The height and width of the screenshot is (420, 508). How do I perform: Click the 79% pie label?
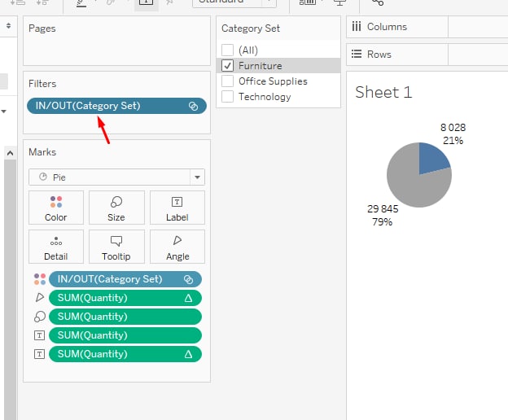pyautogui.click(x=383, y=222)
